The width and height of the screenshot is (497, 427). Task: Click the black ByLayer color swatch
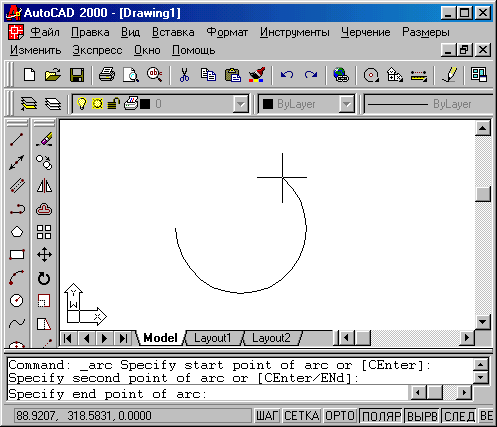268,104
